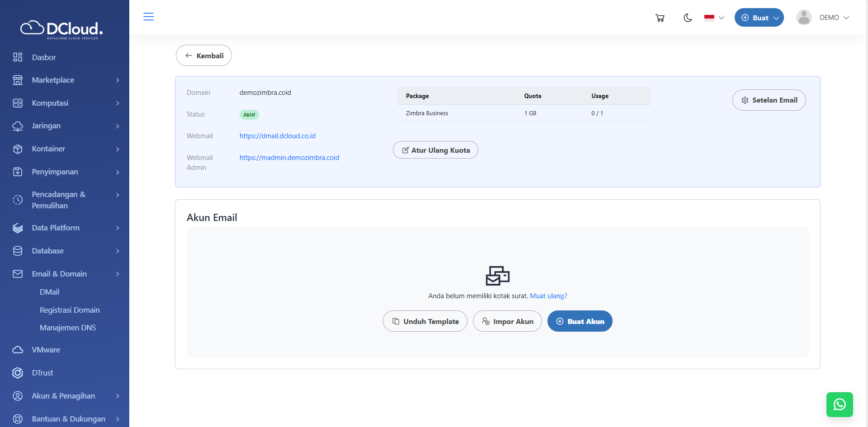Viewport: 868px width, 427px height.
Task: Expand the DEMO account menu
Action: click(x=834, y=18)
